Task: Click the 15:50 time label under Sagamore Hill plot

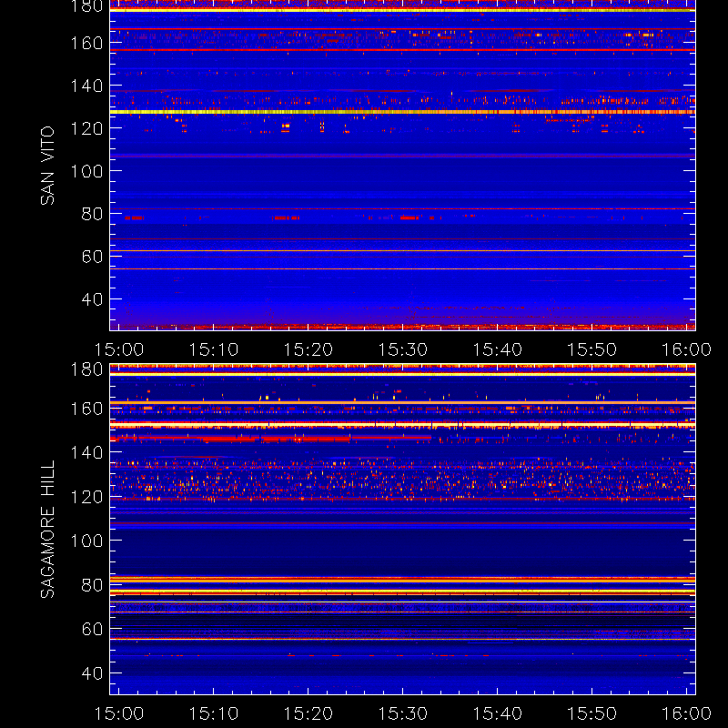Action: pyautogui.click(x=592, y=713)
